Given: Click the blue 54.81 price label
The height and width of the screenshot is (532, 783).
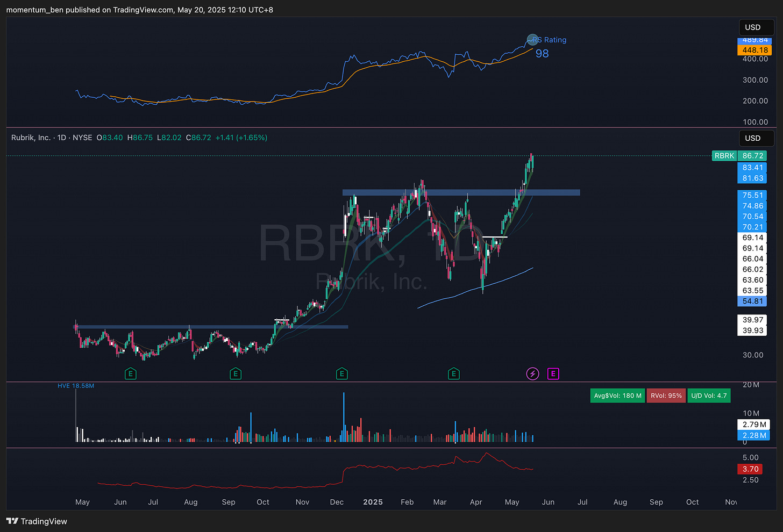Looking at the screenshot, I should tap(753, 301).
